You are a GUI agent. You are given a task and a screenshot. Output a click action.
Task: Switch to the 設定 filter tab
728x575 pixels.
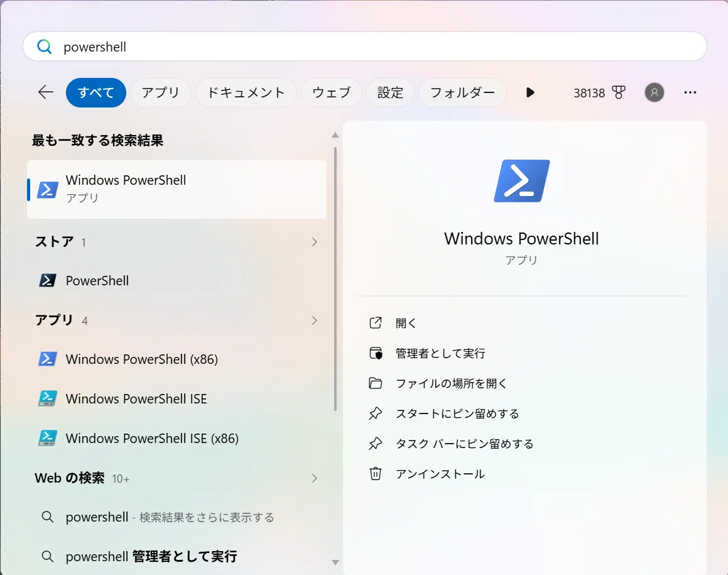click(x=391, y=92)
